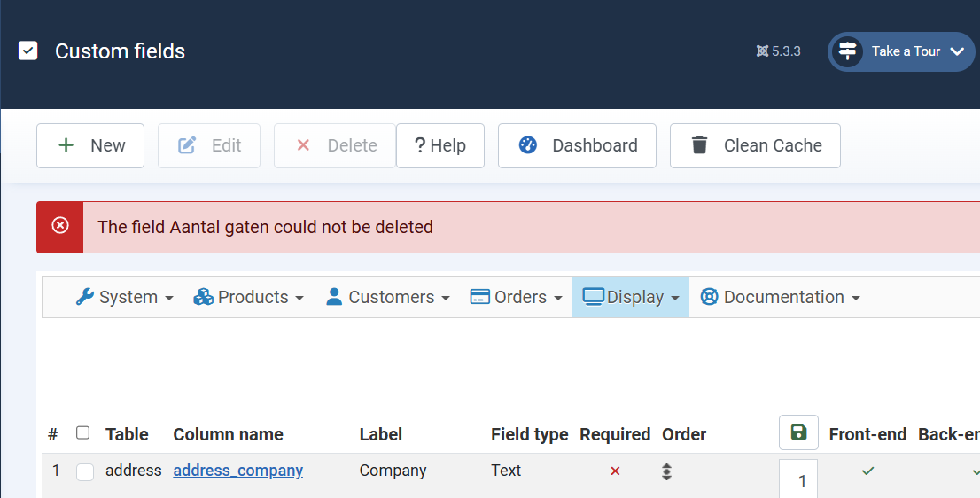Select the address_company row checkbox

click(x=85, y=472)
